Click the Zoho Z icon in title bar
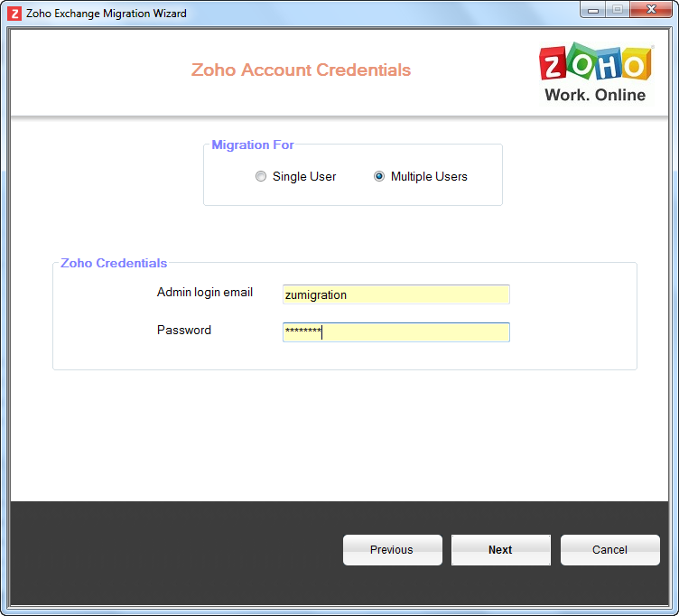The width and height of the screenshot is (679, 616). tap(14, 14)
